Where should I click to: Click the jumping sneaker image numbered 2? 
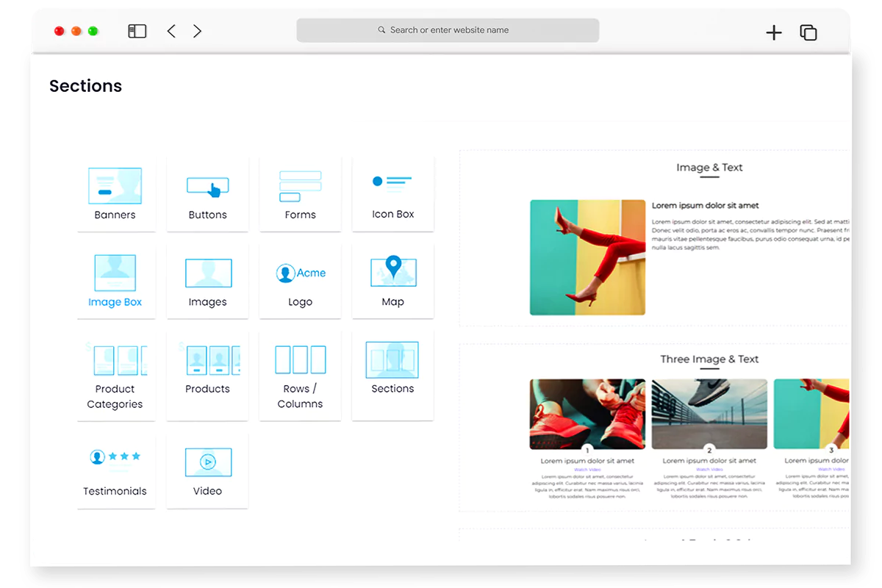coord(709,414)
